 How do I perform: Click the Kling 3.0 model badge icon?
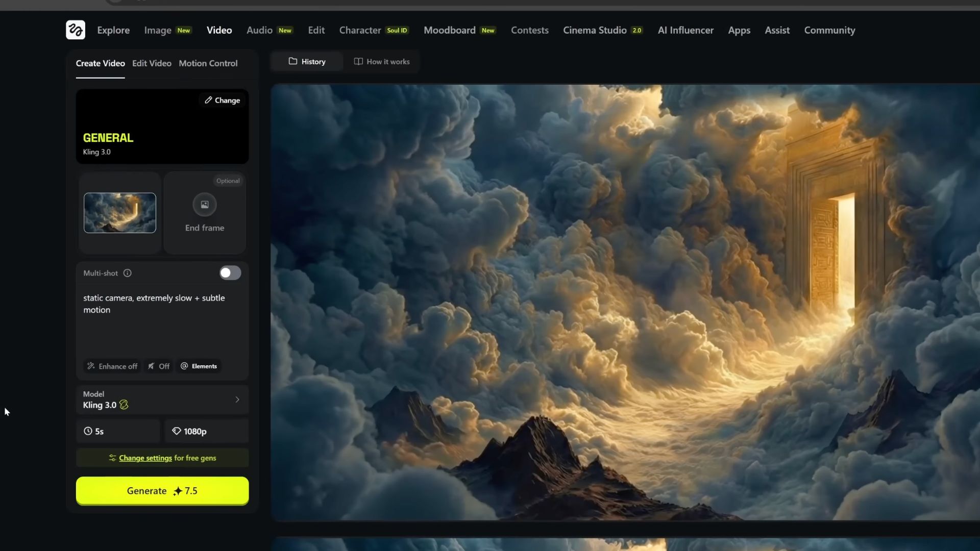[124, 405]
